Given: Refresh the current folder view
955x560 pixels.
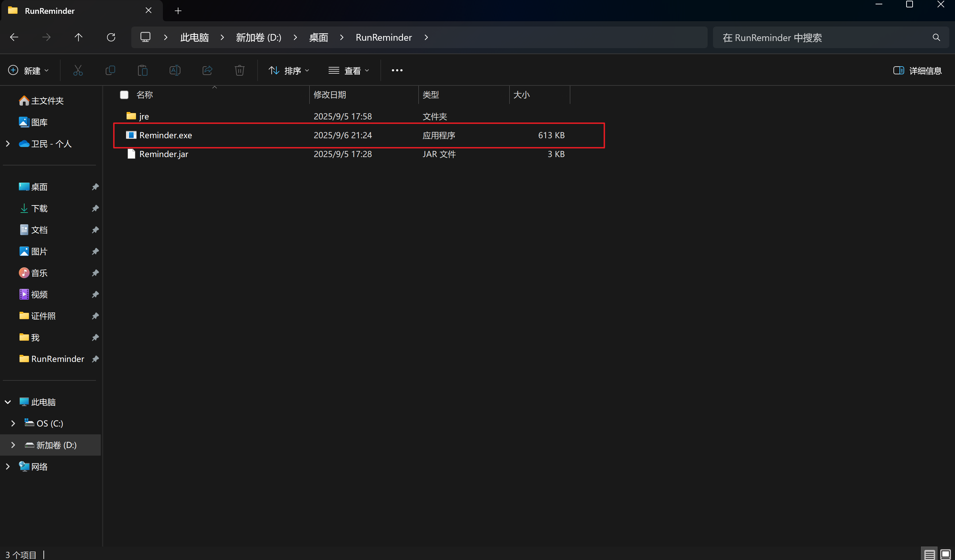Looking at the screenshot, I should point(111,37).
